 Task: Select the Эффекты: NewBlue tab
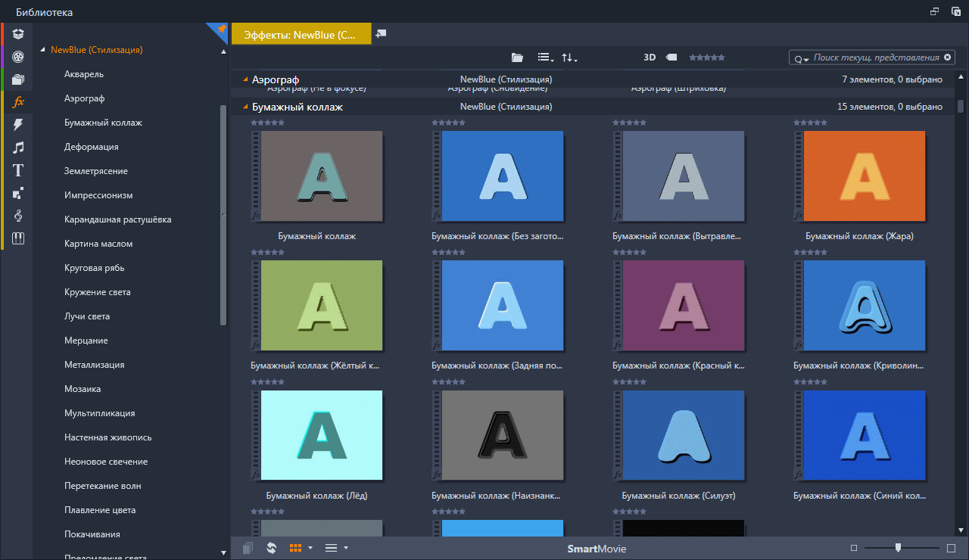click(x=301, y=34)
